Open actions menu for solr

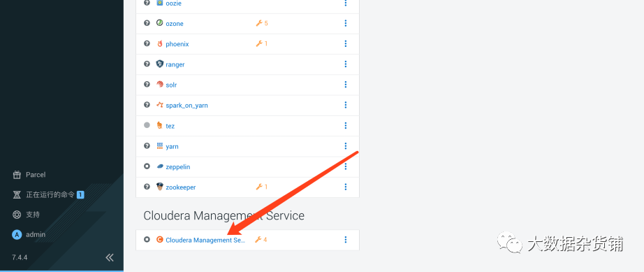point(346,85)
